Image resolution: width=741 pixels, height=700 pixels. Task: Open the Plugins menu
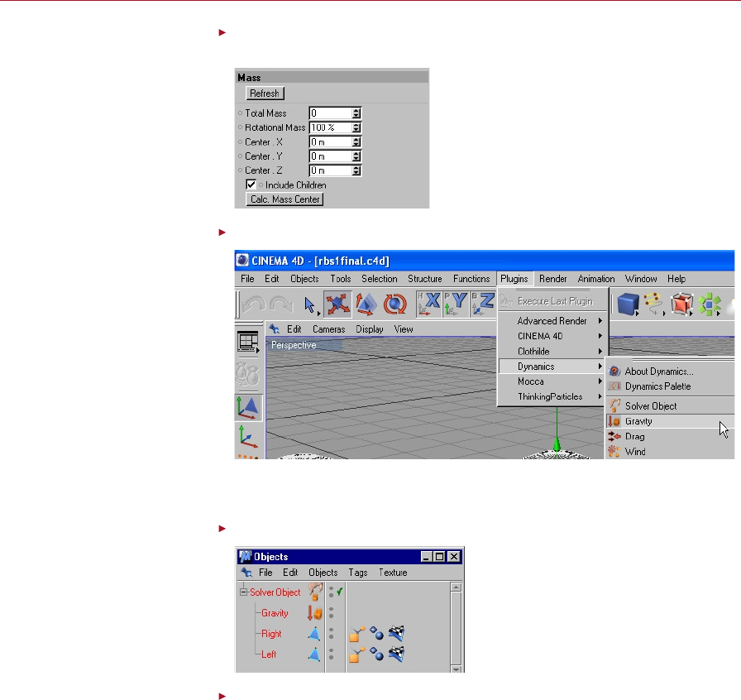point(514,279)
